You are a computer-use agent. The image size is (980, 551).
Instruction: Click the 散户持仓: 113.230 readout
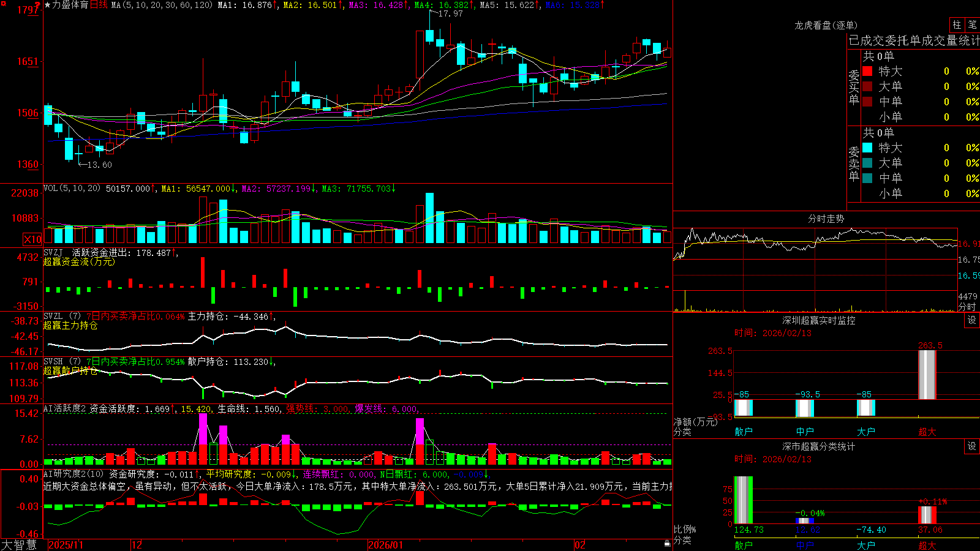point(228,362)
